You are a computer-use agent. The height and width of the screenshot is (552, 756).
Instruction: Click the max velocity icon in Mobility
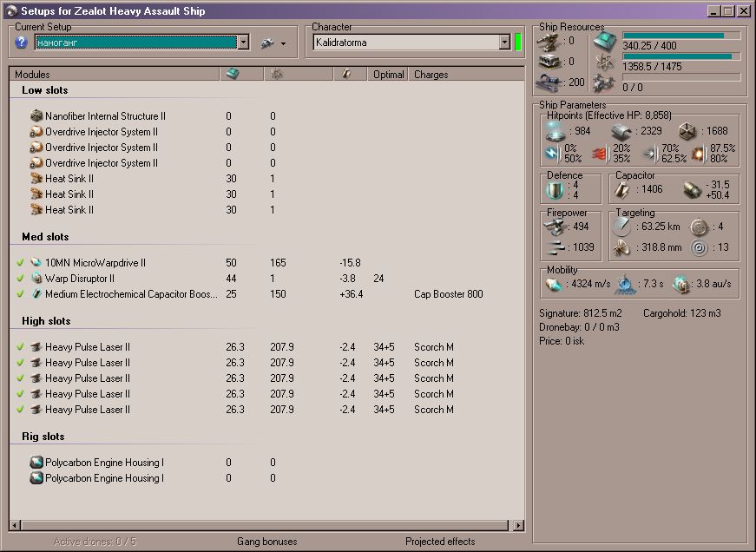(x=553, y=285)
